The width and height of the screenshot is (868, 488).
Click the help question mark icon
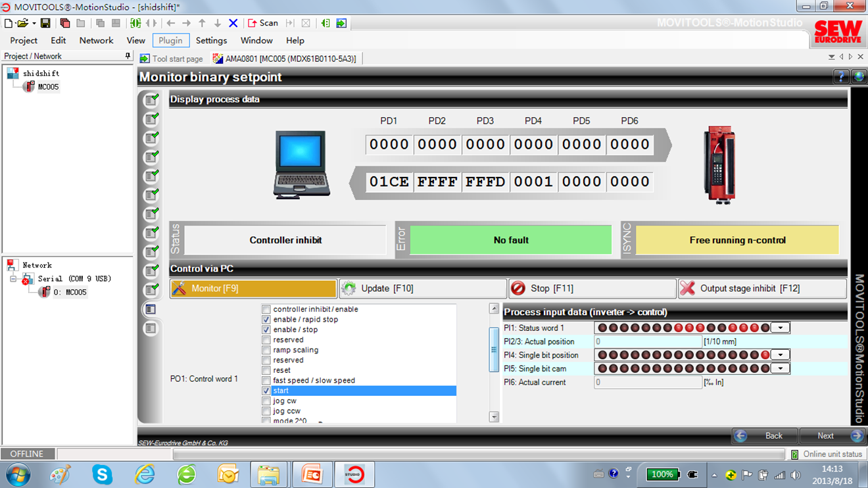pos(841,77)
